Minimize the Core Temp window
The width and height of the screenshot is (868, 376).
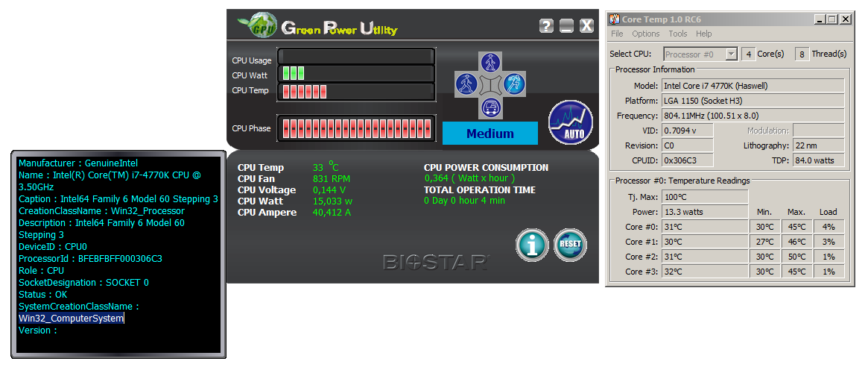[820, 19]
